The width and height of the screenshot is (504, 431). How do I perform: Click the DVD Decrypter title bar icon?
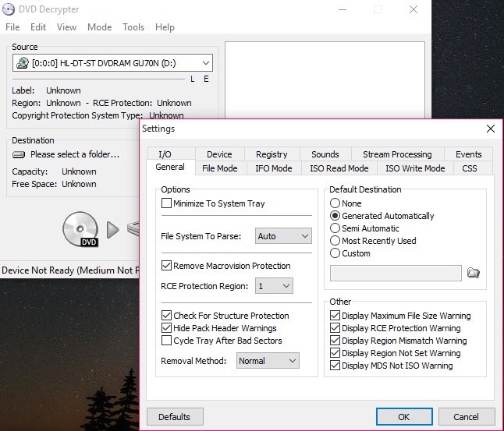(x=9, y=9)
